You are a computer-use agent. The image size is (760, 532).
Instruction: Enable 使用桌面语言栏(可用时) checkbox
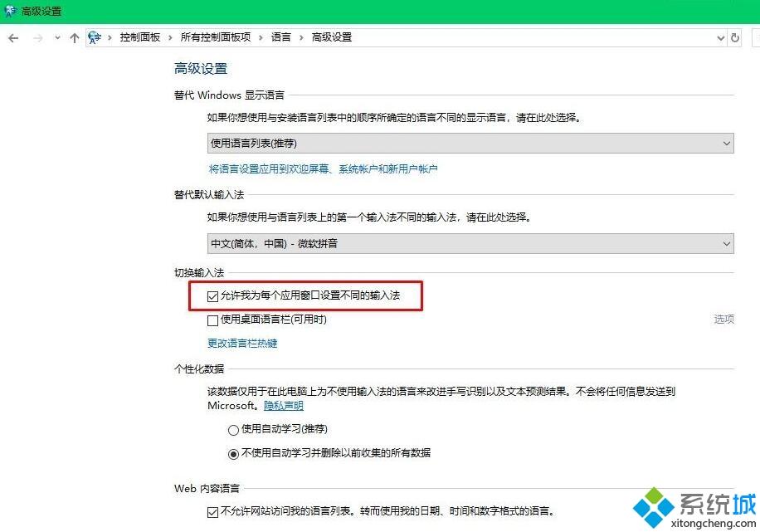click(x=212, y=320)
